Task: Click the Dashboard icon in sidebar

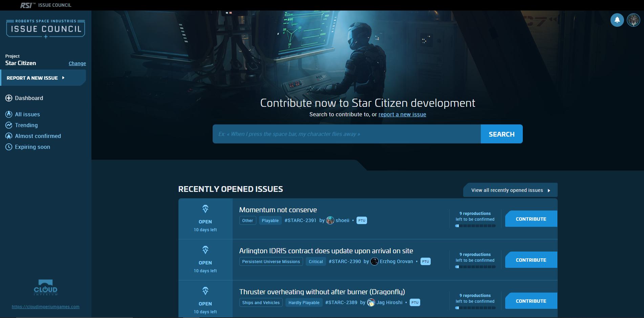Action: tap(9, 98)
